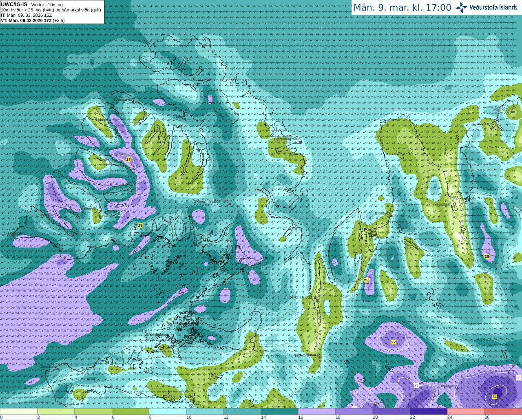This screenshot has height=420, width=522.
Task: Pick the 16–18 m/s light lavender legend swatch
Action: (317, 411)
